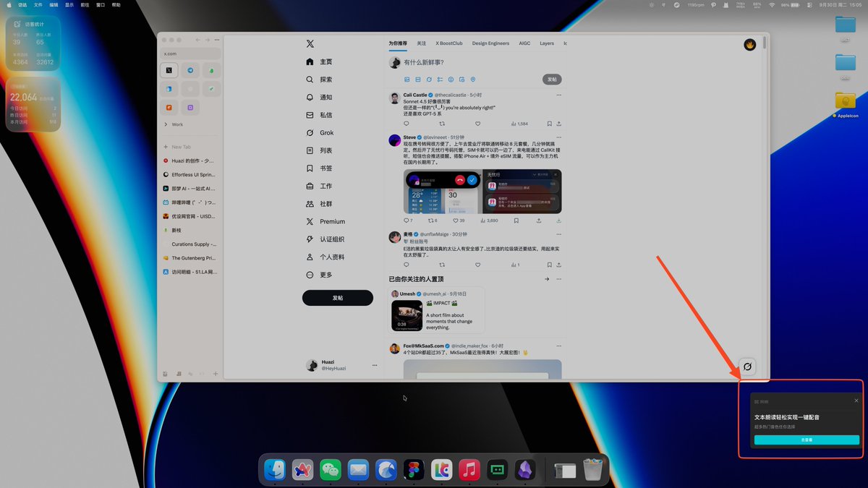The width and height of the screenshot is (868, 488).
Task: Open more options on Cali Castle's post
Action: pos(558,95)
